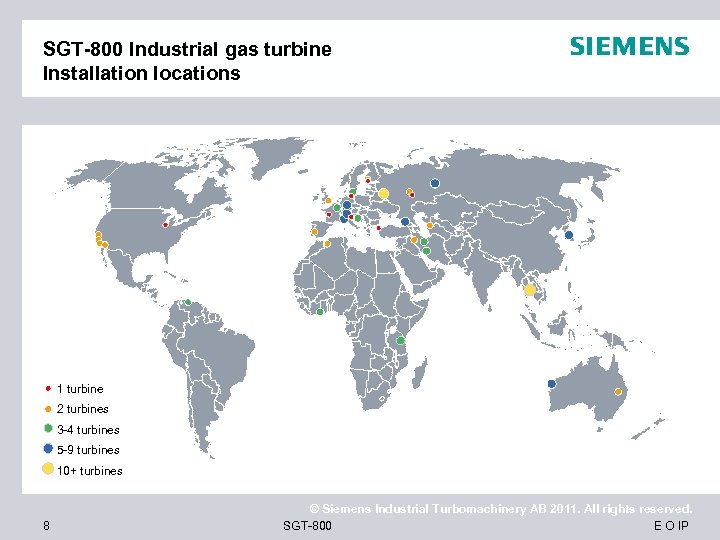Select the '5-9 turbines' legend label
The image size is (720, 540).
(88, 450)
